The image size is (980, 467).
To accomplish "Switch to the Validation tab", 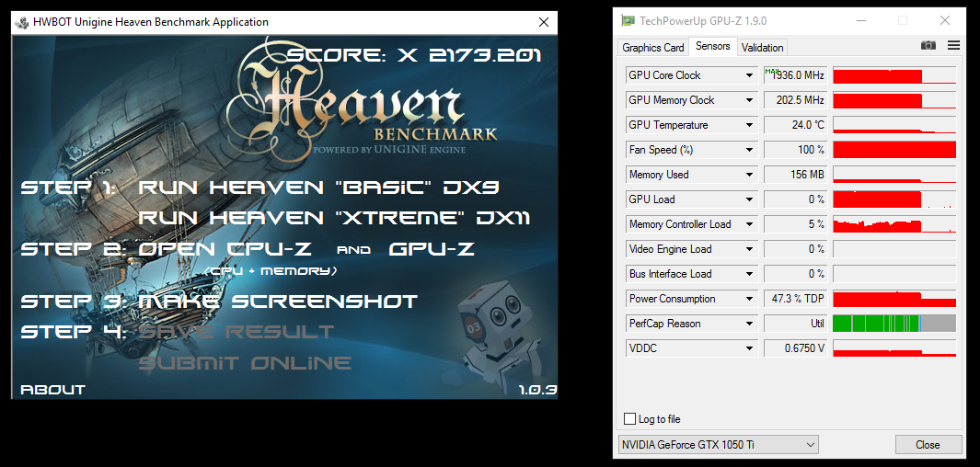I will (762, 48).
